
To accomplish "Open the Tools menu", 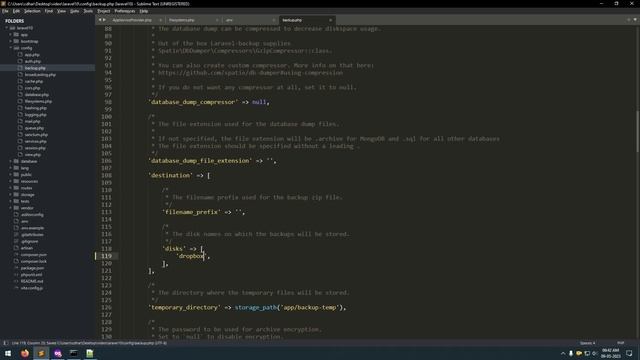I will (x=88, y=11).
